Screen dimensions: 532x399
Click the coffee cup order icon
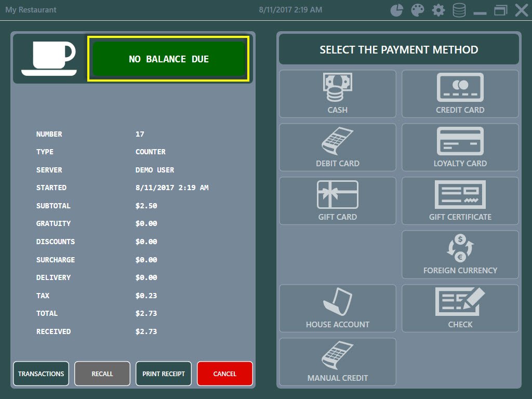point(49,58)
